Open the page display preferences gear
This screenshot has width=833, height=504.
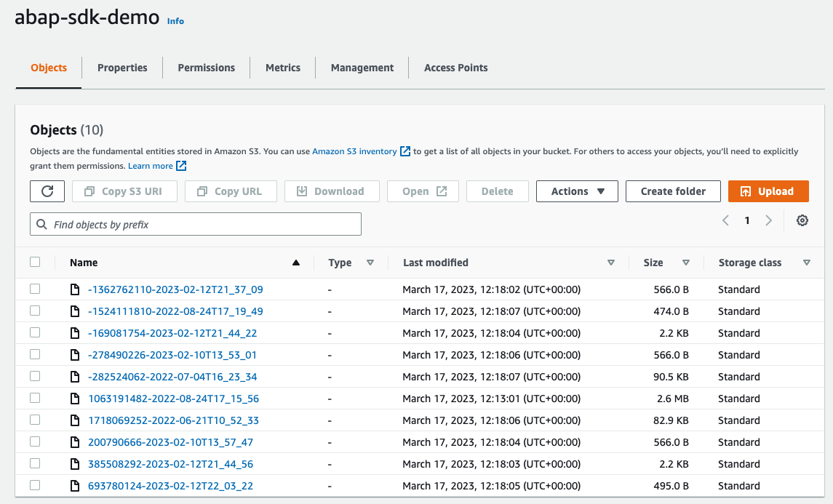(x=801, y=220)
